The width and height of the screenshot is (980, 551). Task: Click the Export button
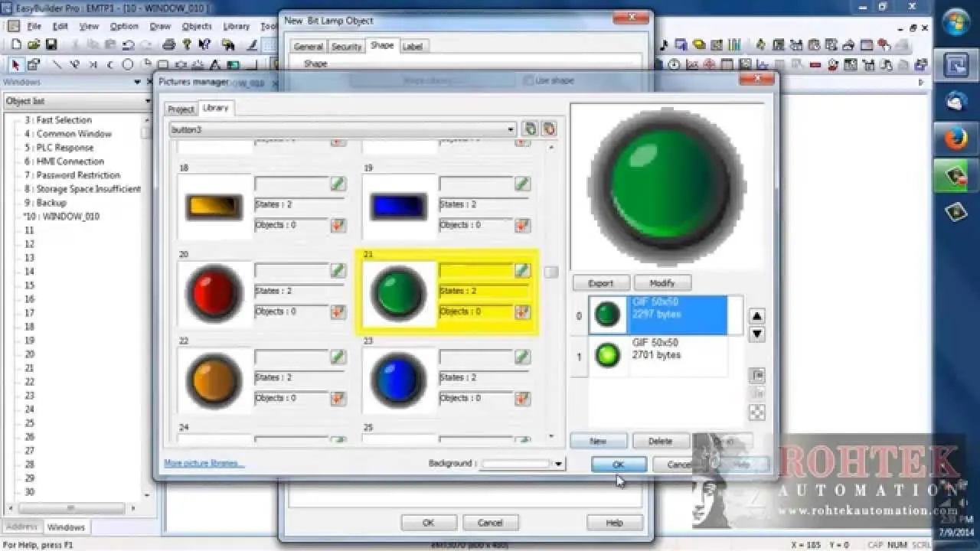[x=601, y=283]
